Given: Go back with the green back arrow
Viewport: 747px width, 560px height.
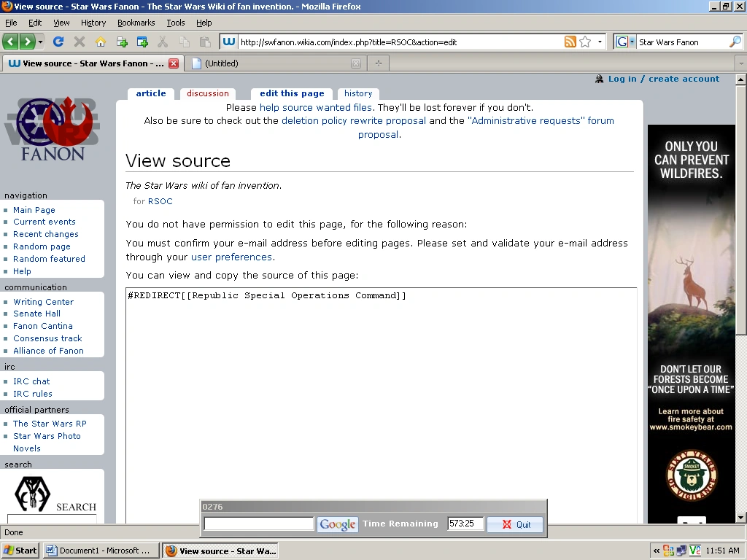Looking at the screenshot, I should 11,42.
